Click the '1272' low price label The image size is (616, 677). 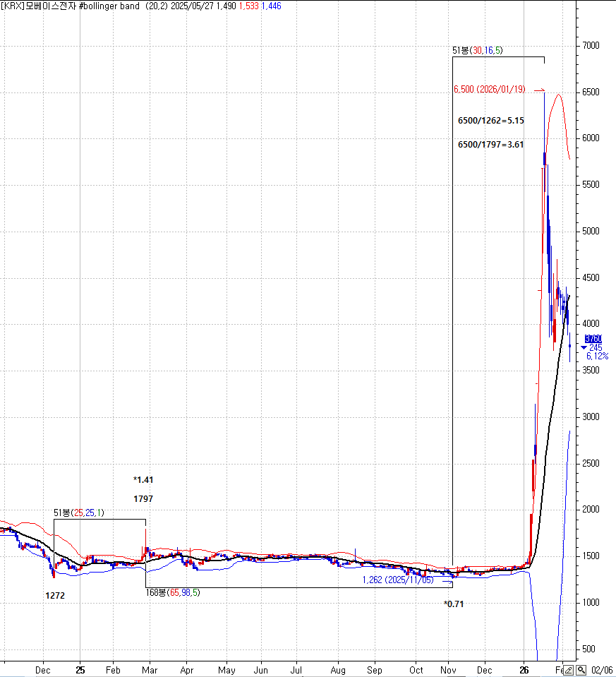pyautogui.click(x=55, y=596)
